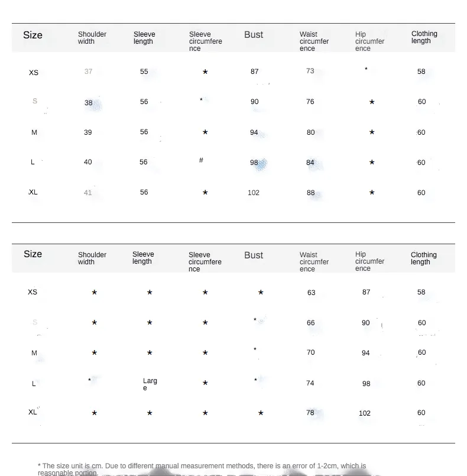This screenshot has height=476, width=467.
Task: Click the 'Shoulder width' header in the top table
Action: tap(92, 38)
